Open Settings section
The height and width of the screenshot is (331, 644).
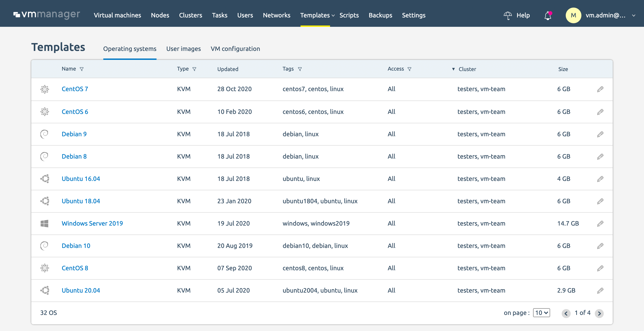(x=413, y=15)
